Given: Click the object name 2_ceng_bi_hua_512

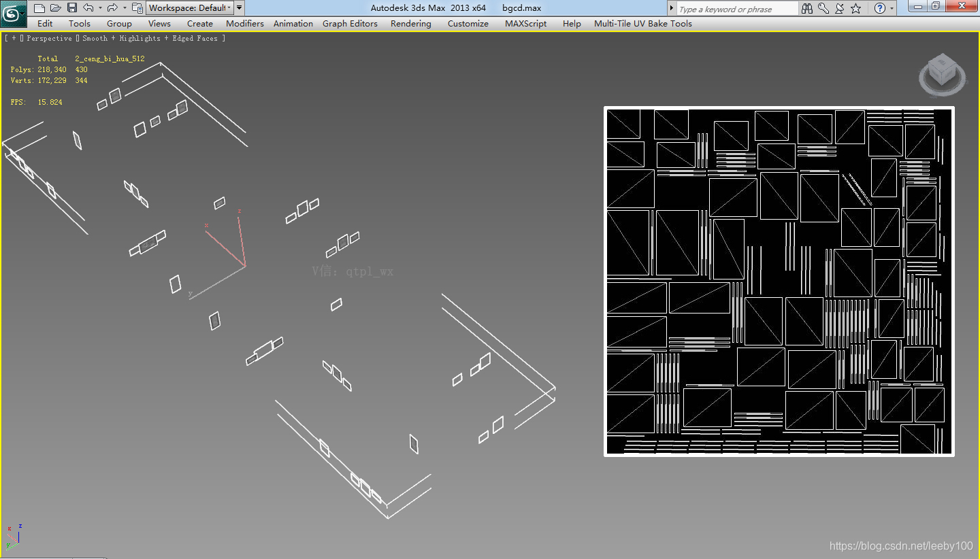Looking at the screenshot, I should pos(110,59).
